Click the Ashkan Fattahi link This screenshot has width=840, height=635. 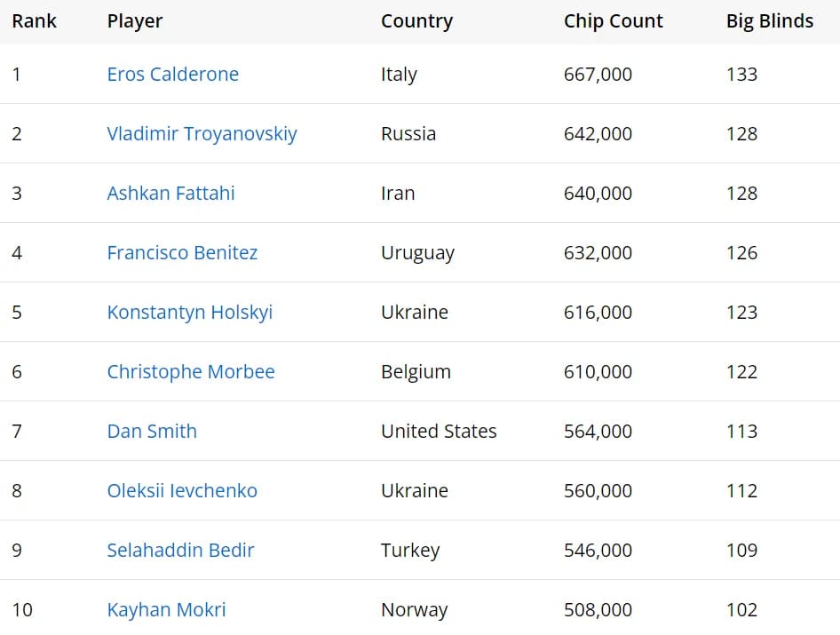pyautogui.click(x=170, y=193)
